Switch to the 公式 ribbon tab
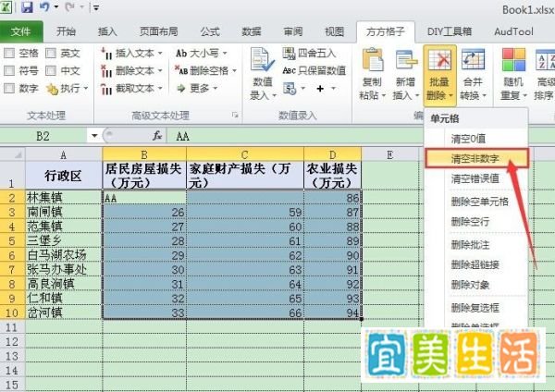 point(210,31)
